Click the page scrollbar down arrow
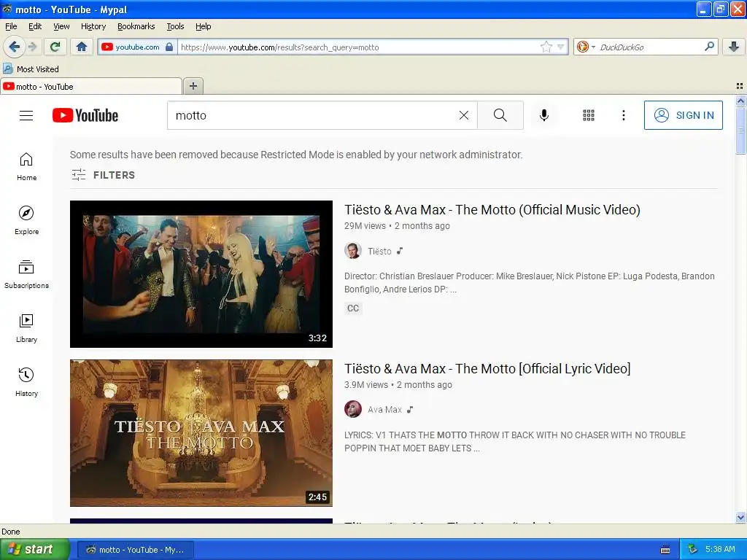The height and width of the screenshot is (560, 747). click(740, 517)
